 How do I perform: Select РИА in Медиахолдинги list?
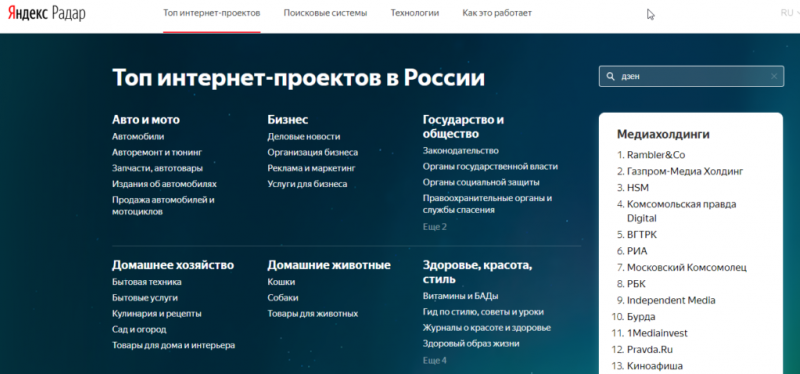(x=637, y=251)
